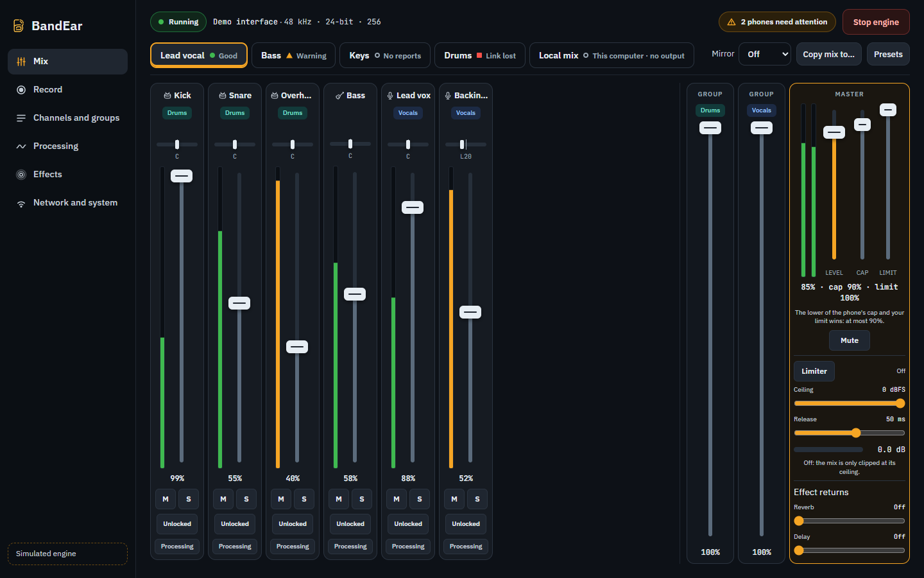Click the Bass channel guitar icon
The width and height of the screenshot is (924, 578).
point(339,96)
